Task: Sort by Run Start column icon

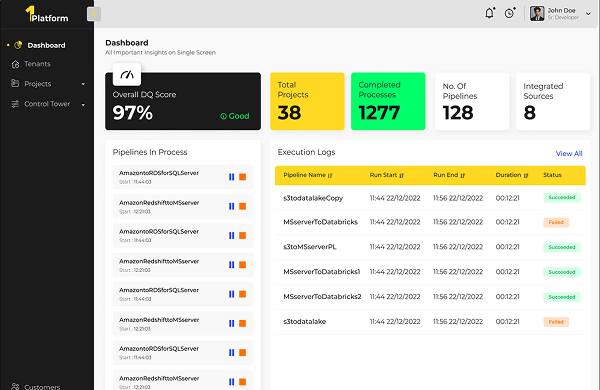Action: pos(401,175)
